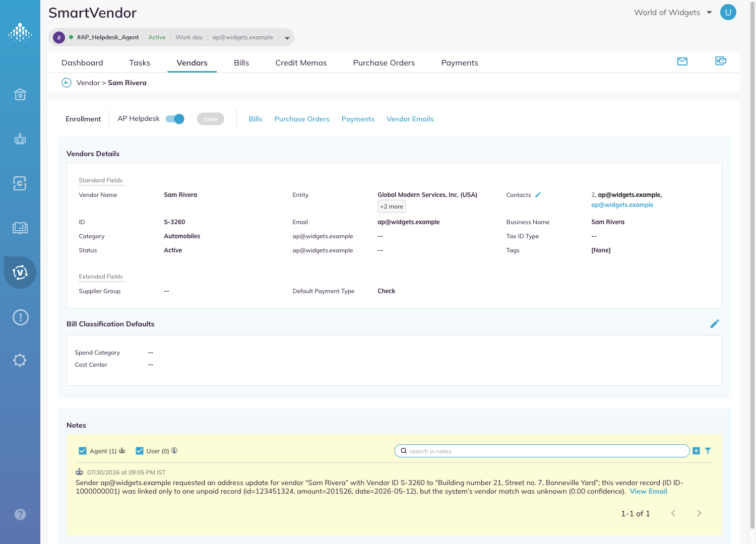Filter notes using the funnel icon

coord(708,451)
